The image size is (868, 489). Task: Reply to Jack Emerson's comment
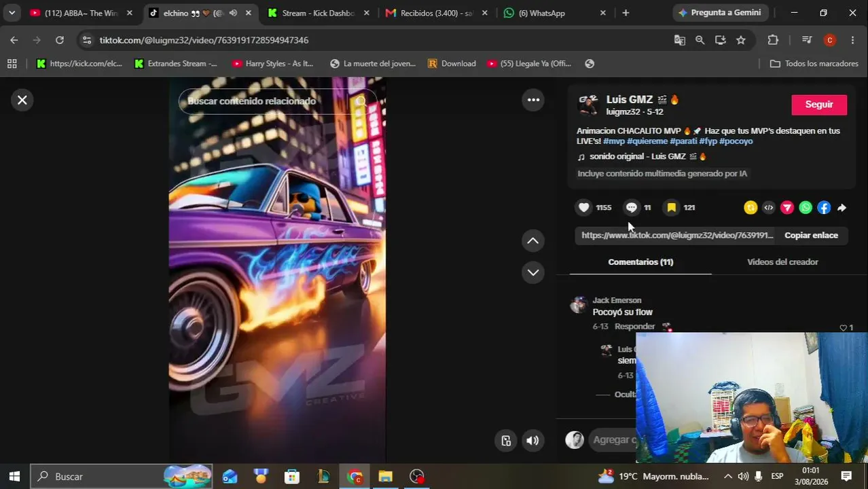click(x=634, y=327)
